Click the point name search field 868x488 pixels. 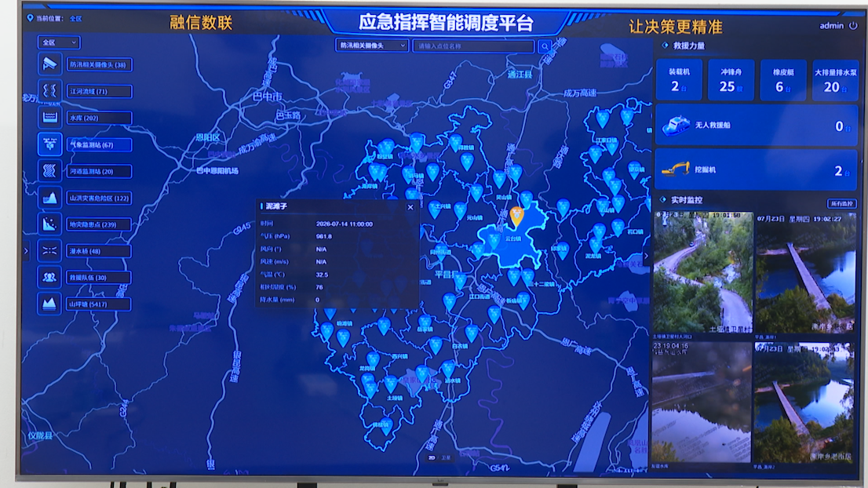click(x=474, y=46)
